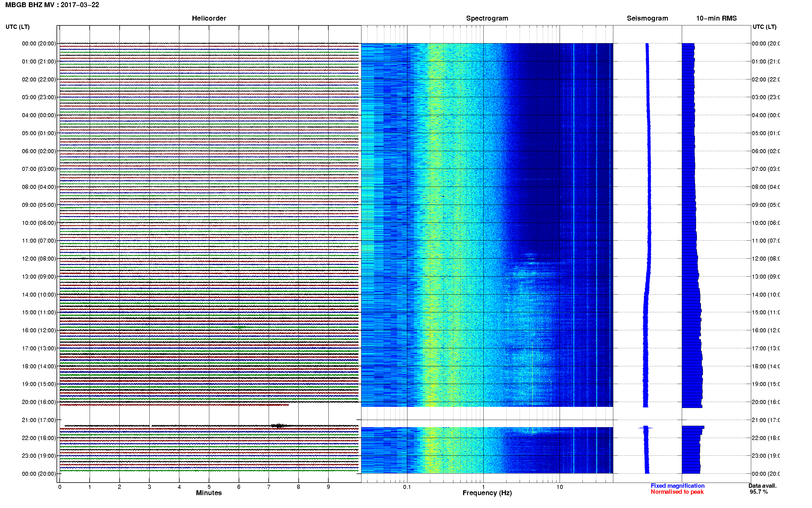Click the left '08:00 (04:00)' time label

(x=39, y=187)
